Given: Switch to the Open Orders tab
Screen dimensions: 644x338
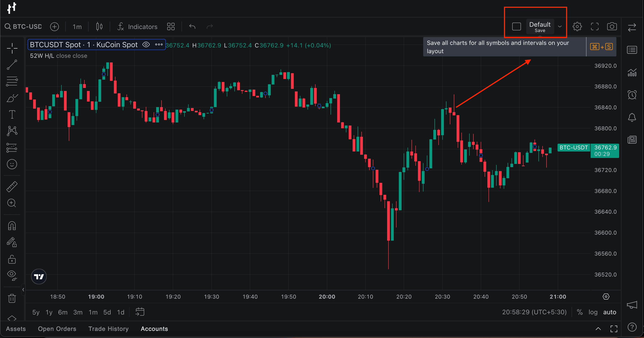Looking at the screenshot, I should point(57,329).
